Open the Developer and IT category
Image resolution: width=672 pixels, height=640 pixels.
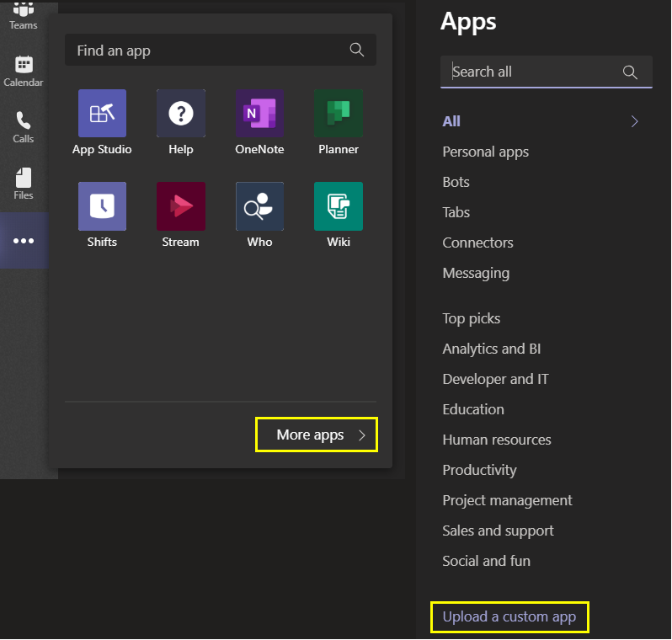coord(495,380)
